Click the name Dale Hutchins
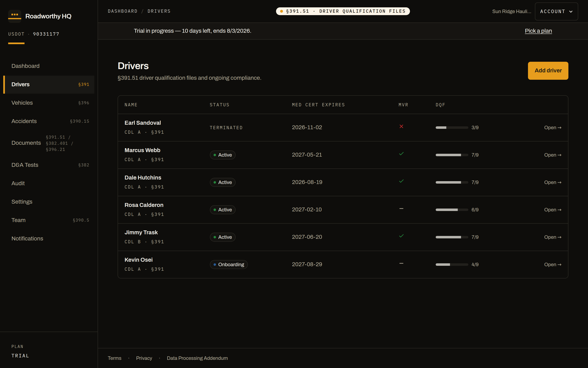 click(143, 178)
